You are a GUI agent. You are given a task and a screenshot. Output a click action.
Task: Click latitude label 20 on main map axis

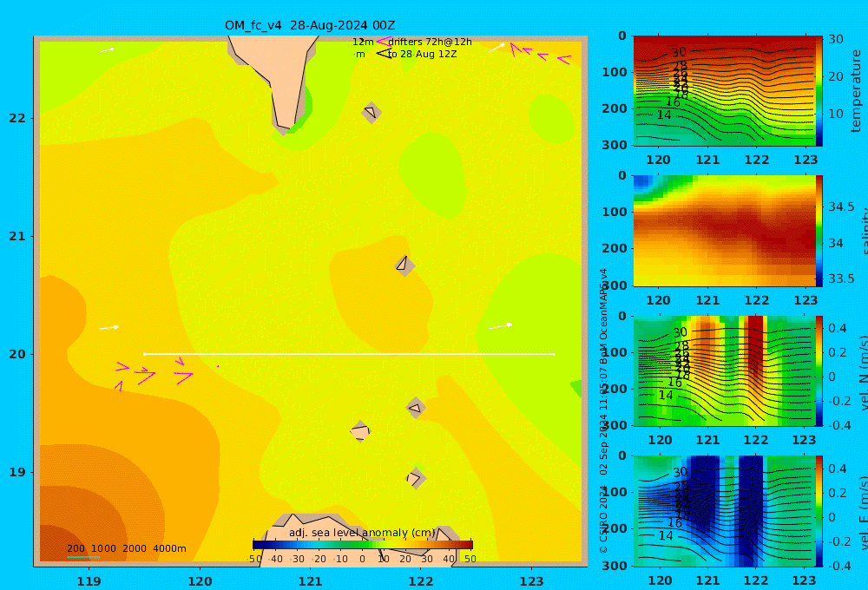tap(17, 354)
